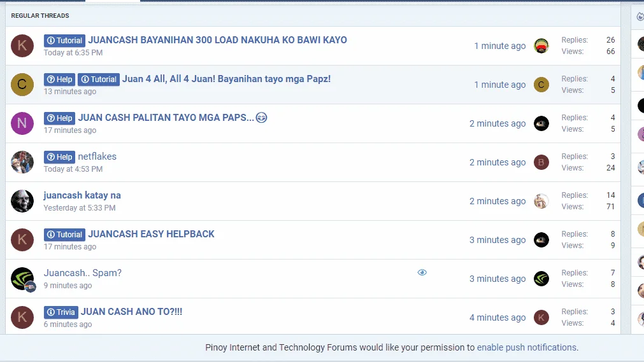Open author avatar of netflakes thread
This screenshot has height=362, width=644.
[x=22, y=162]
